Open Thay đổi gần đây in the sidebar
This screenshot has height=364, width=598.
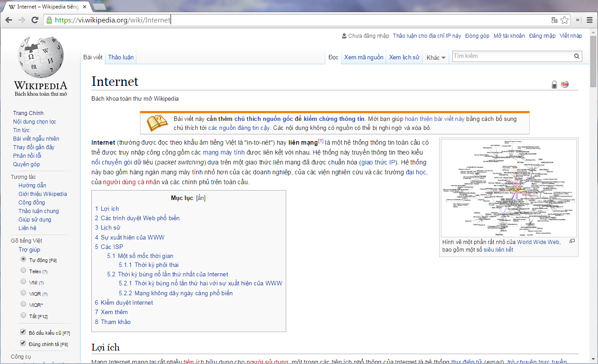point(34,147)
